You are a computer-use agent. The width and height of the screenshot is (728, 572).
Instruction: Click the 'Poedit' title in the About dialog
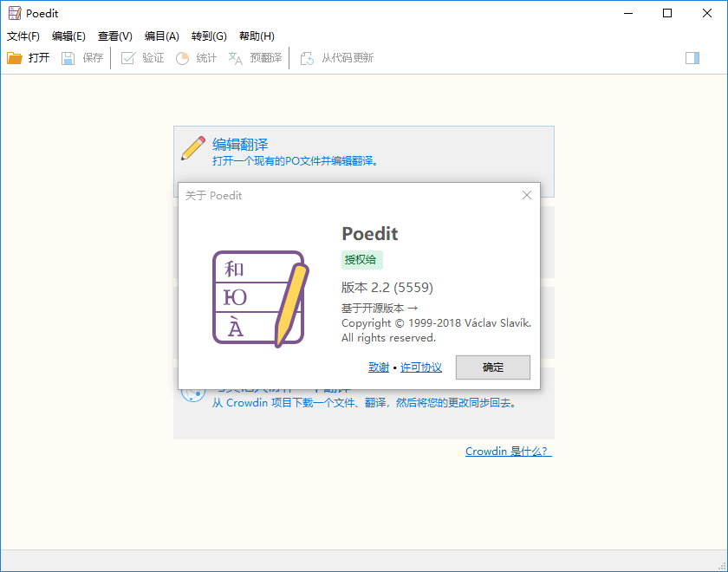click(369, 233)
